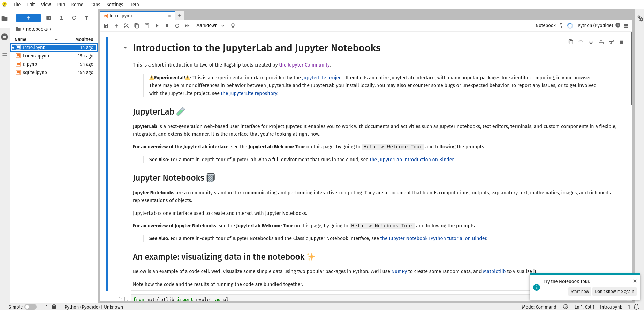Open the notifications bell icon

tap(636, 307)
